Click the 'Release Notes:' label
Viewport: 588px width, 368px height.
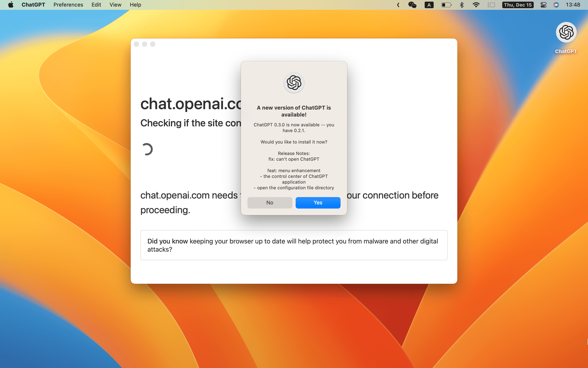point(294,153)
